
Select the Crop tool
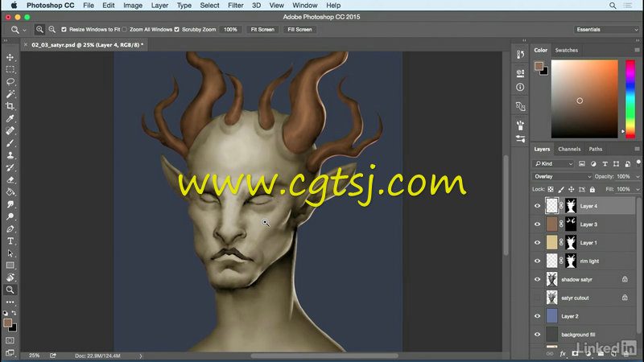10,106
